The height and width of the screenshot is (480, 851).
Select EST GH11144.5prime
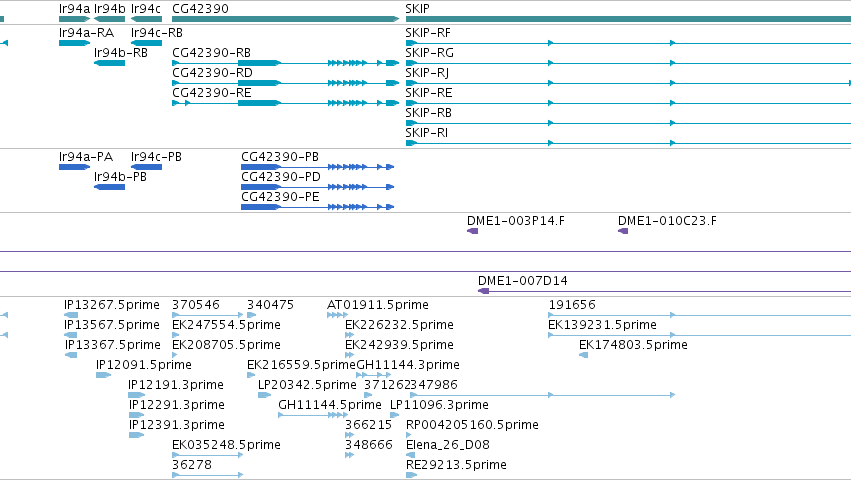click(x=313, y=415)
